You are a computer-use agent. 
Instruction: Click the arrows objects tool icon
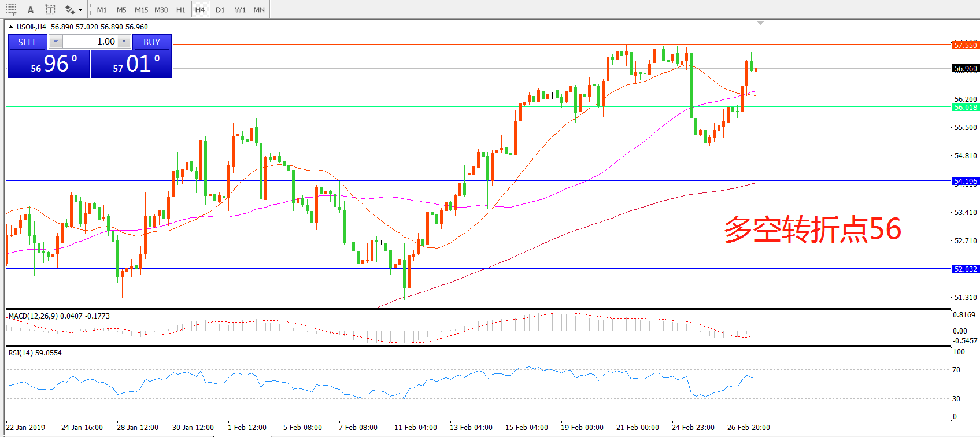(70, 10)
